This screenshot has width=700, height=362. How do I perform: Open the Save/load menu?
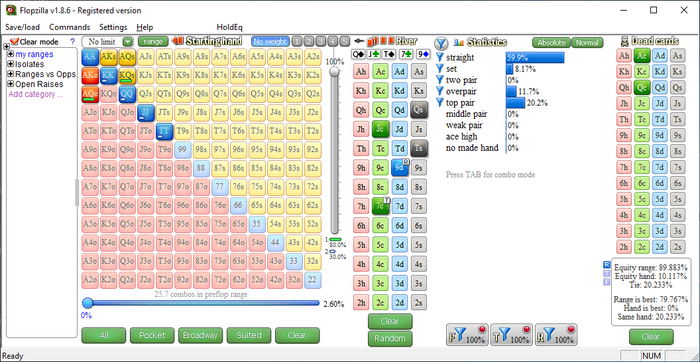(x=22, y=27)
